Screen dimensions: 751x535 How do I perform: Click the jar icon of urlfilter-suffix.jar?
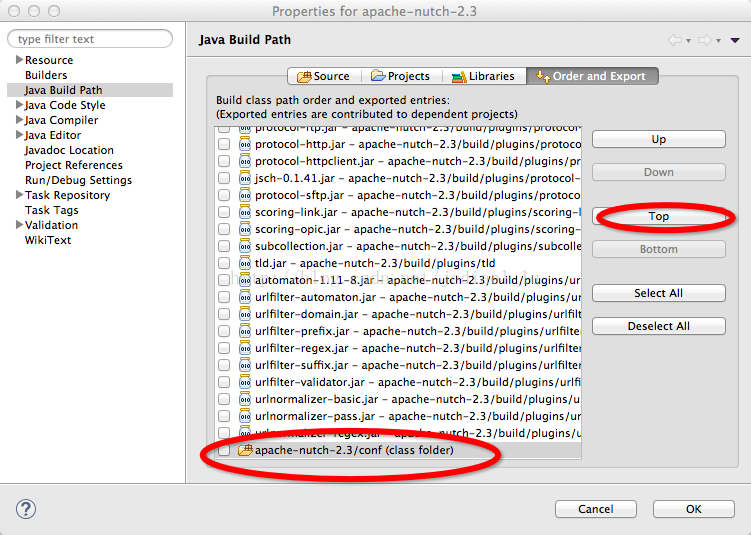point(245,365)
